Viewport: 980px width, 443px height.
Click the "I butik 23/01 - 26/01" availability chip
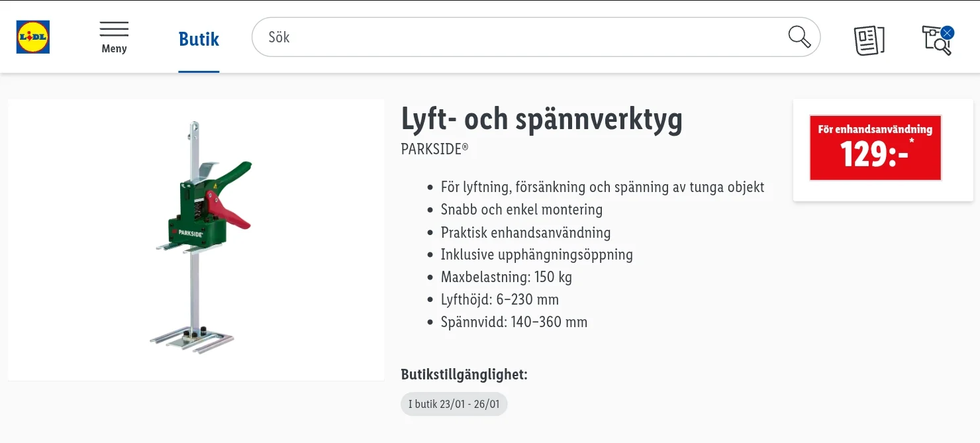pos(454,404)
